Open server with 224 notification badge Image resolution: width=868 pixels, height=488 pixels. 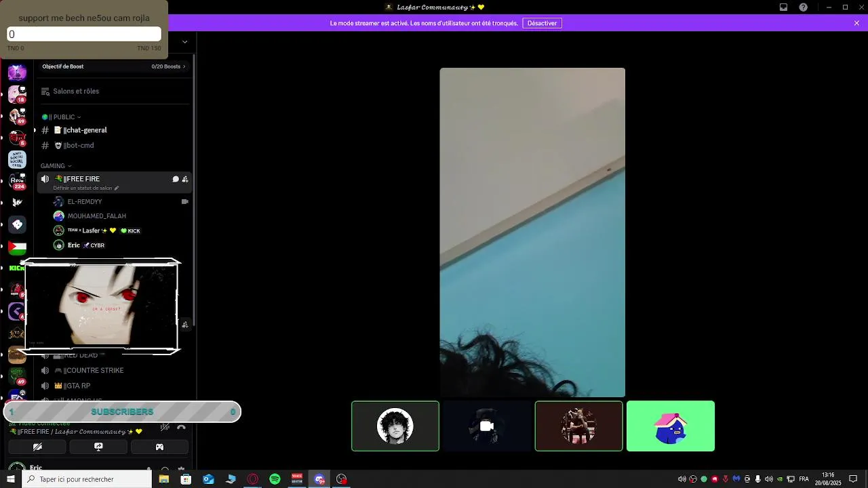(17, 182)
